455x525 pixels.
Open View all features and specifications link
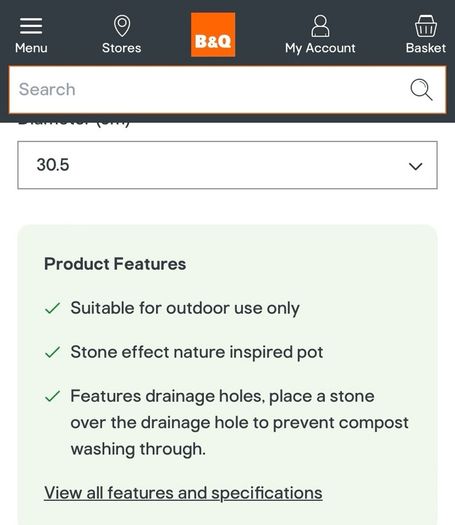(183, 493)
